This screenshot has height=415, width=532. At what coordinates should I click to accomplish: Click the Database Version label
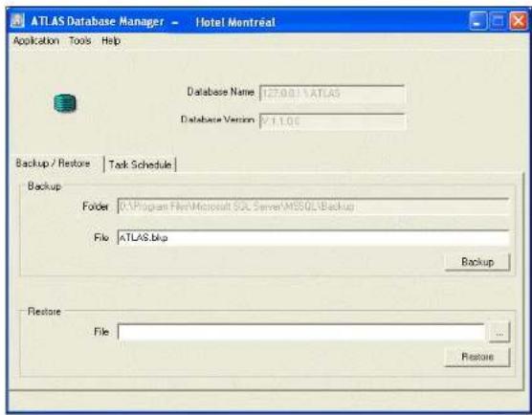[x=217, y=120]
